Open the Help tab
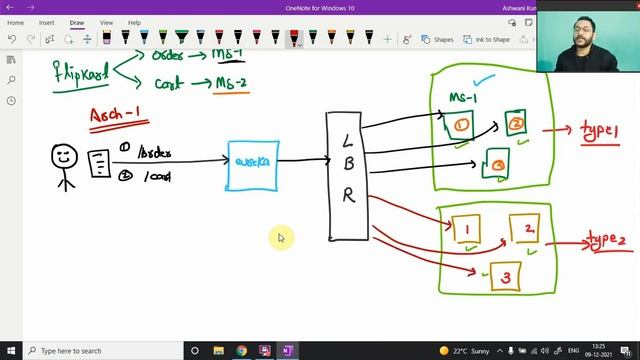The width and height of the screenshot is (640, 360). click(134, 23)
